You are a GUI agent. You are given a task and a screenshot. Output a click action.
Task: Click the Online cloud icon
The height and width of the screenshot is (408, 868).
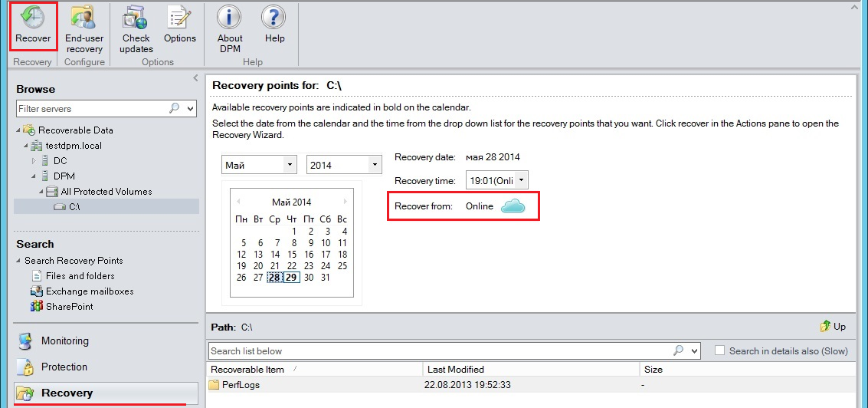click(x=513, y=206)
